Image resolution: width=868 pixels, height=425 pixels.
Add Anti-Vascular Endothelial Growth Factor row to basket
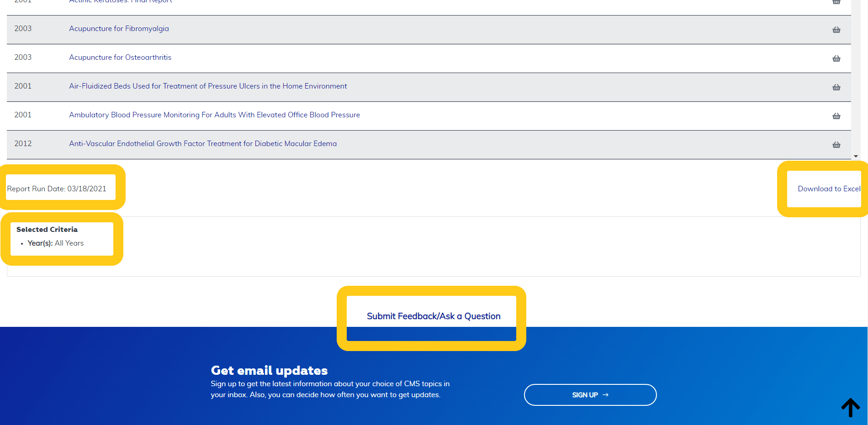(x=836, y=145)
